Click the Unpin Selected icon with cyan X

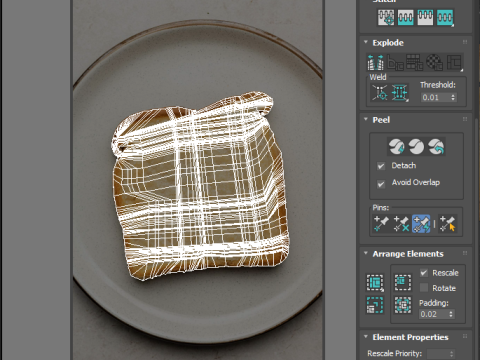coord(401,223)
